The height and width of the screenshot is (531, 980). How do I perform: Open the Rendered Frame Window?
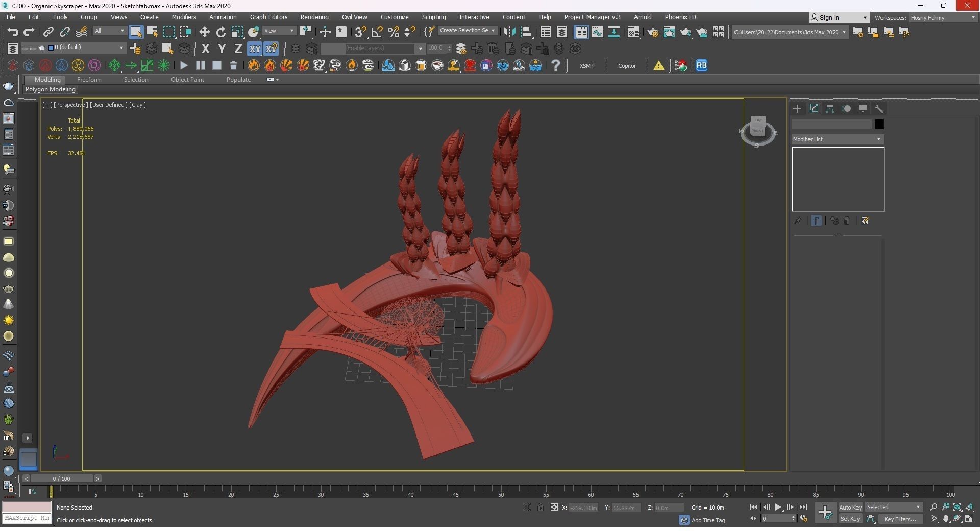(669, 32)
